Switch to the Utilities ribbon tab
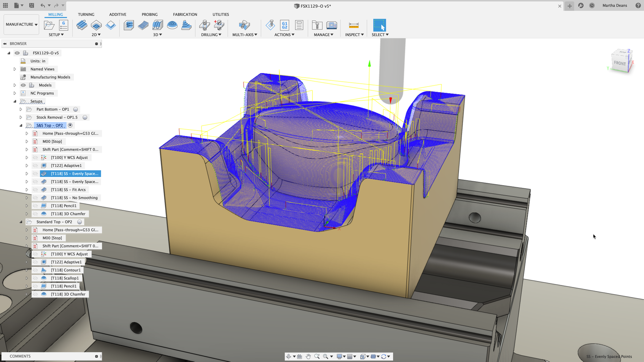Image resolution: width=644 pixels, height=362 pixels. click(221, 14)
